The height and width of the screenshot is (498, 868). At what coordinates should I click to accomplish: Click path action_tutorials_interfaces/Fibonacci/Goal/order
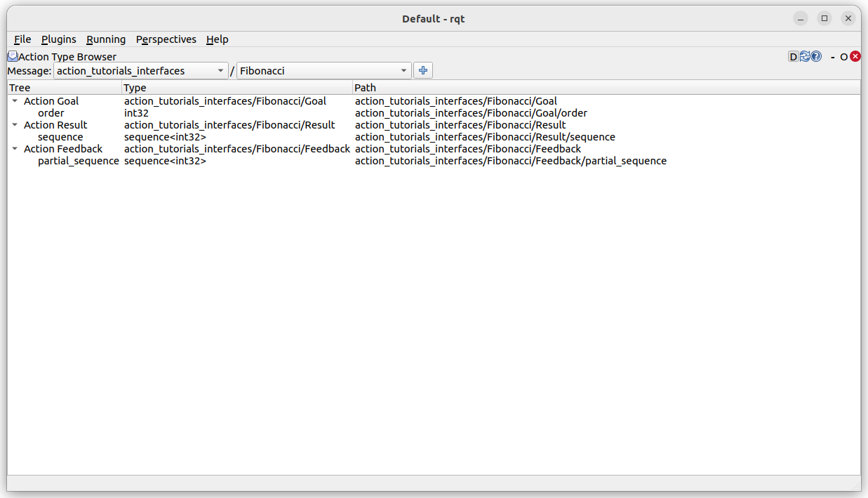point(471,113)
